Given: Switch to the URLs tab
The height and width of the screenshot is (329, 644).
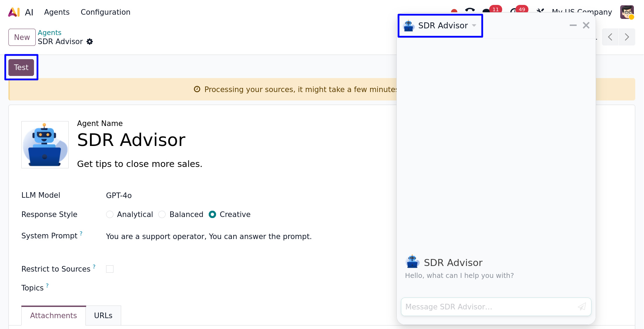Looking at the screenshot, I should (103, 315).
